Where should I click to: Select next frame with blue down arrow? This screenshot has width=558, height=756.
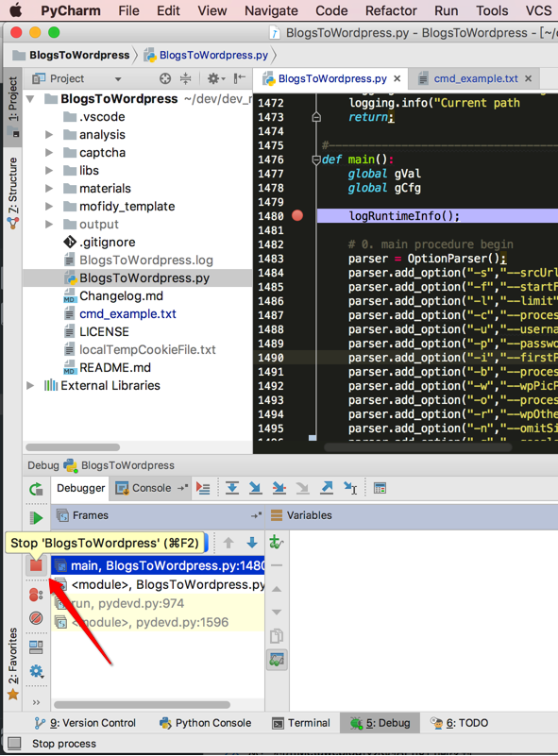[x=252, y=543]
